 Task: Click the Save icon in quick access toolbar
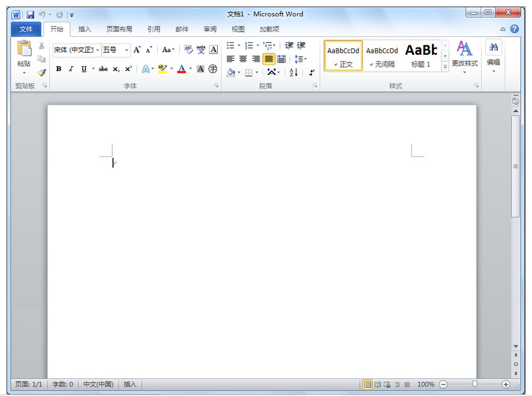point(30,14)
